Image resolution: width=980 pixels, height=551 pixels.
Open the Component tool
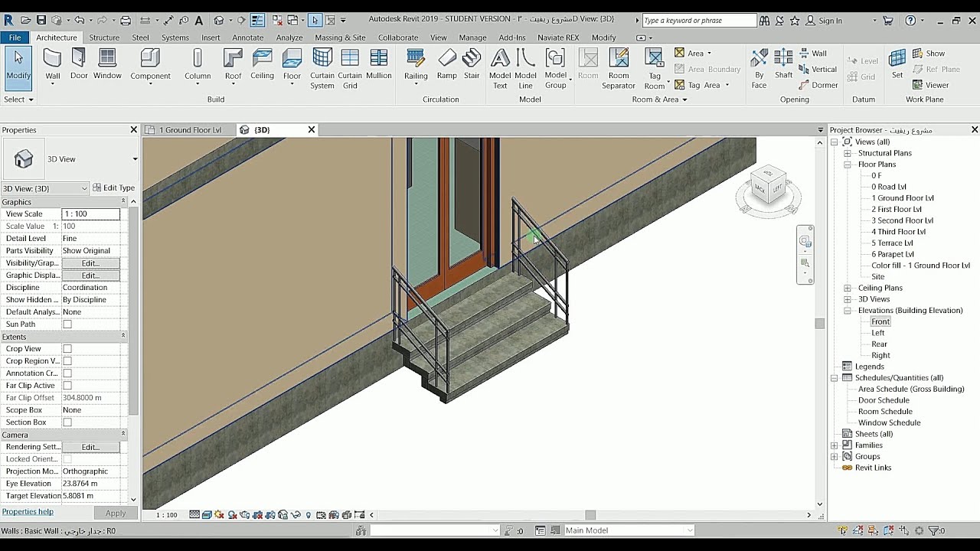click(150, 66)
